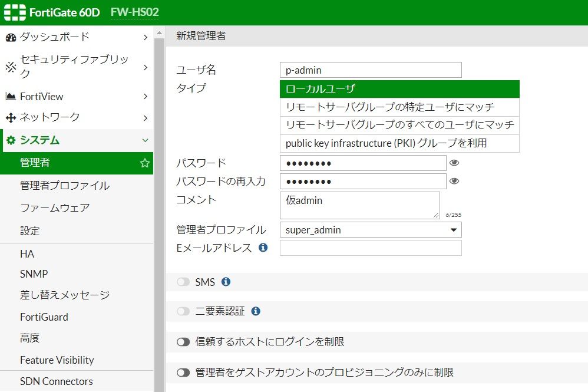588x392 pixels.
Task: Open 差し替えメッセージ sidebar item
Action: (x=77, y=295)
